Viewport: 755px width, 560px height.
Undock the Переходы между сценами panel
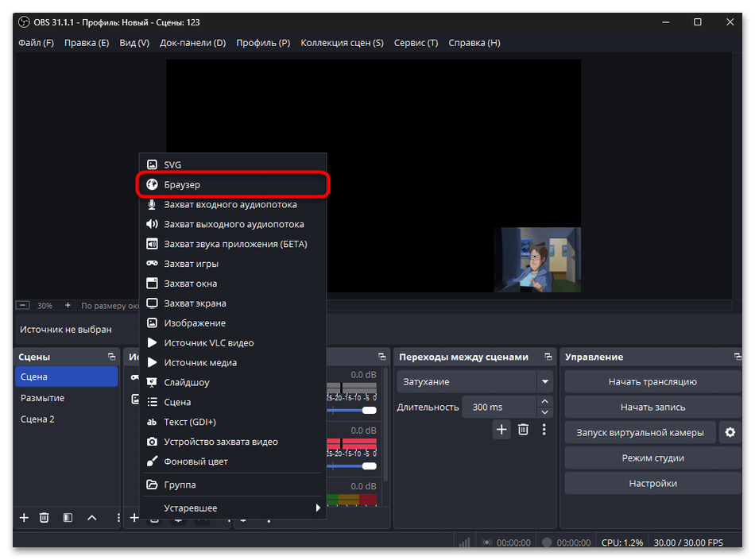(x=548, y=357)
